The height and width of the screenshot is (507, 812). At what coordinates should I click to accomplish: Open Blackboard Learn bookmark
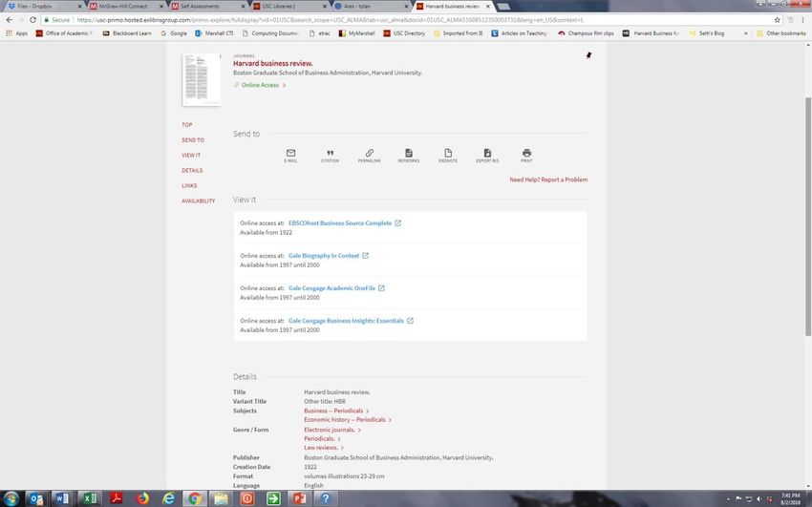click(x=127, y=33)
